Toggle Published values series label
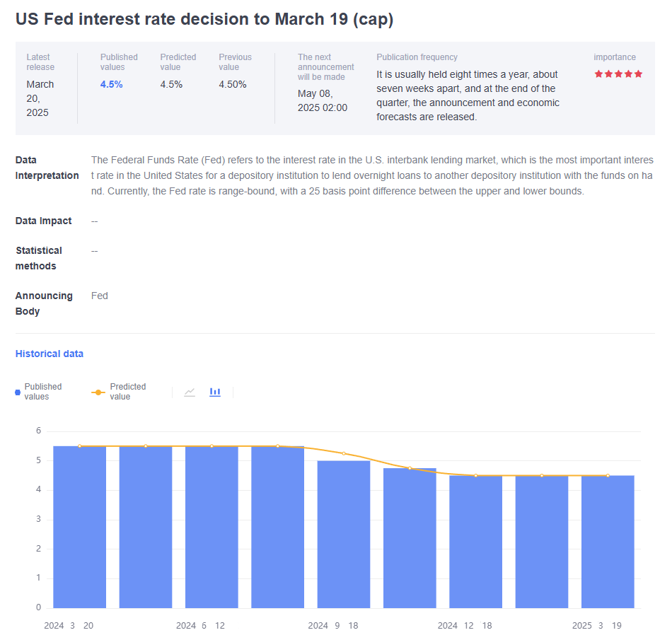Screen dimensions: 672x635 [42, 392]
